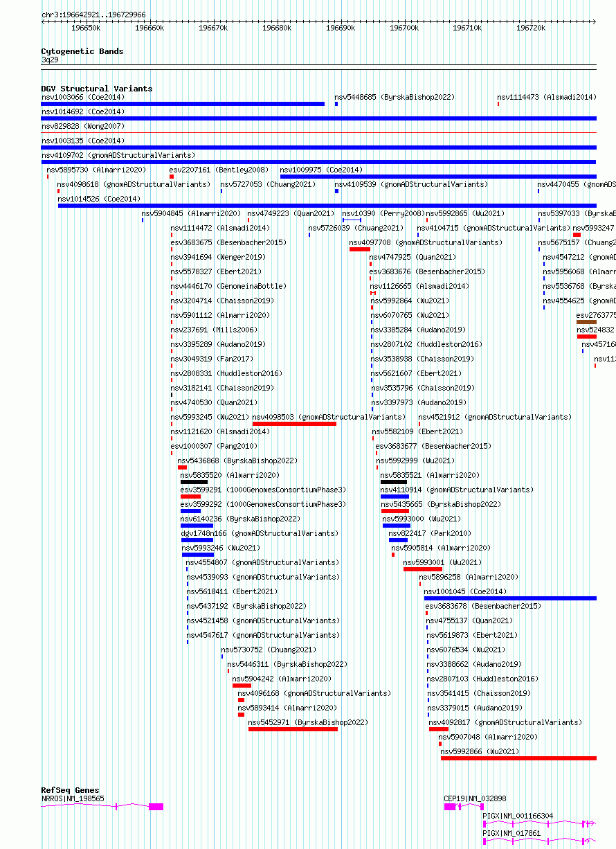Image resolution: width=616 pixels, height=849 pixels.
Task: Click dgv1748n166 (gnomADStructuralVariants) label
Action: coord(260,534)
